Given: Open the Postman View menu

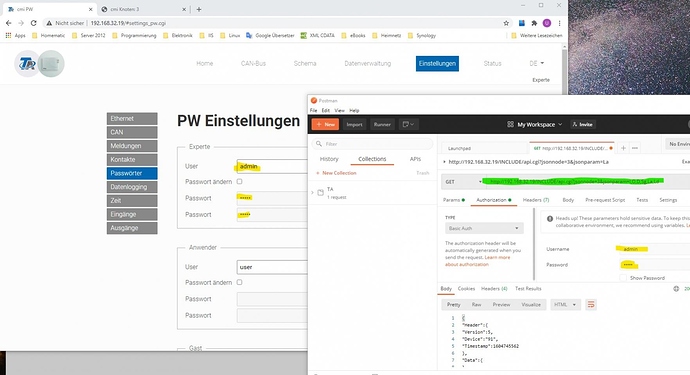Looking at the screenshot, I should (x=339, y=110).
